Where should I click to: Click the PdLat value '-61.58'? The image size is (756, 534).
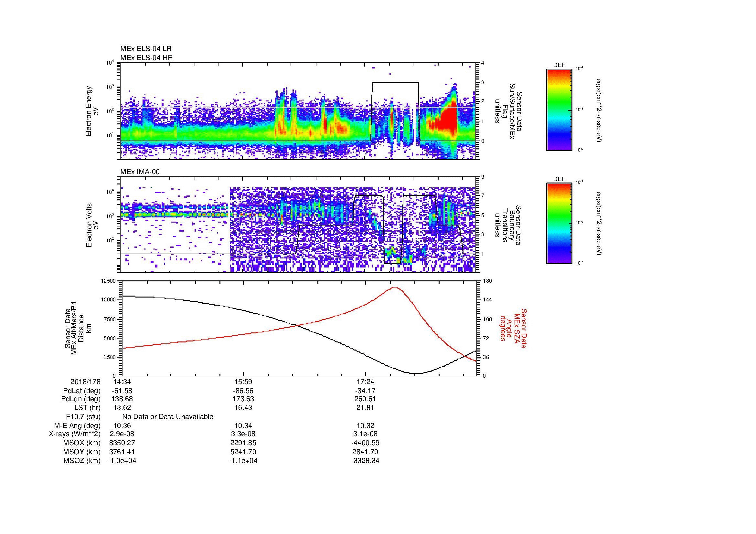click(122, 391)
